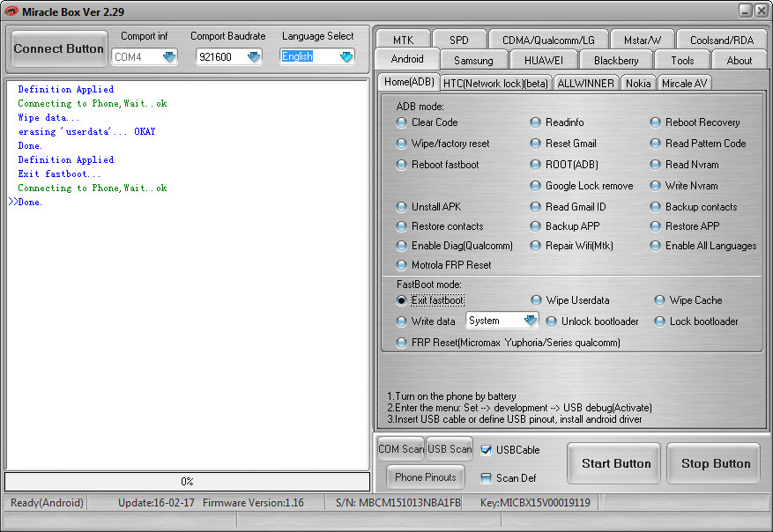
Task: Select the Reboot Recovery option
Action: tap(695, 122)
